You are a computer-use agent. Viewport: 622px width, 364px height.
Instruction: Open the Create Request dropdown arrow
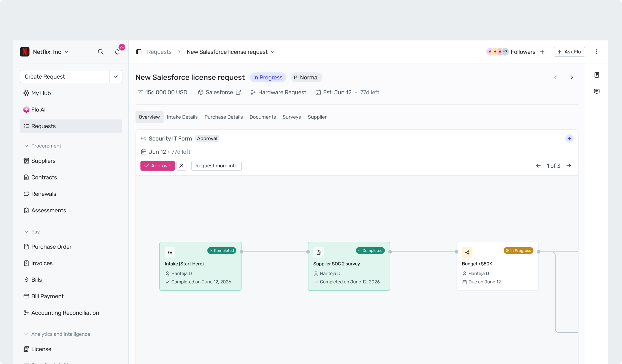[116, 77]
